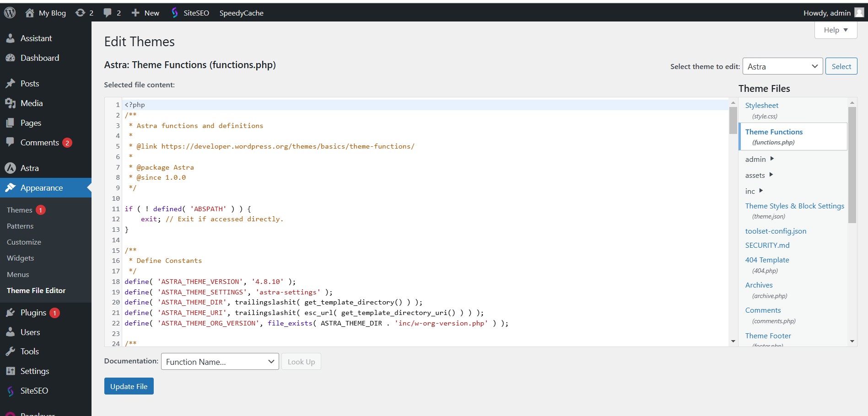Click the Look Up button
This screenshot has height=416, width=868.
(301, 362)
